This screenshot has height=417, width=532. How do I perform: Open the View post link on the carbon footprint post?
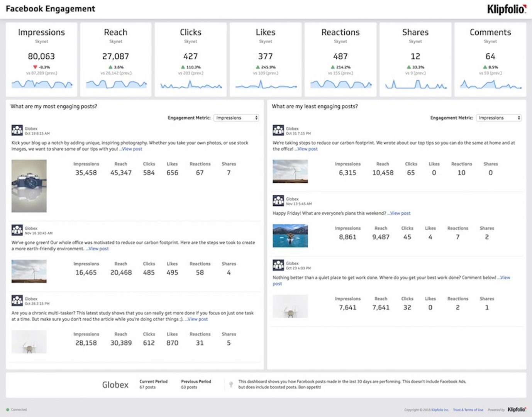307,149
